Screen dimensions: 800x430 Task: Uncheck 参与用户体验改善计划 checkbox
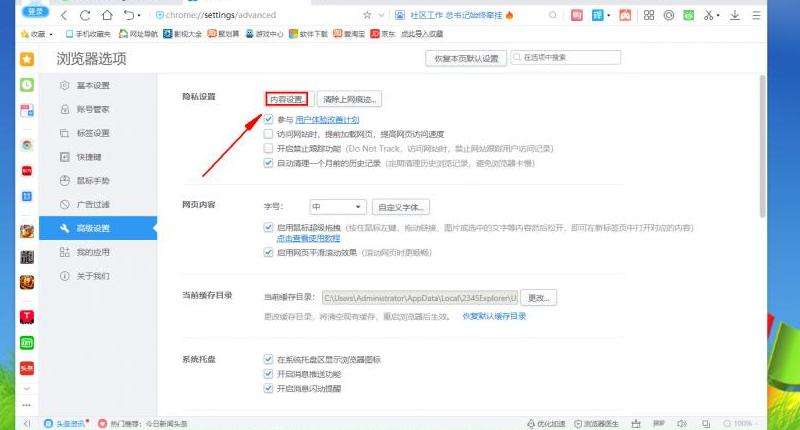(268, 119)
